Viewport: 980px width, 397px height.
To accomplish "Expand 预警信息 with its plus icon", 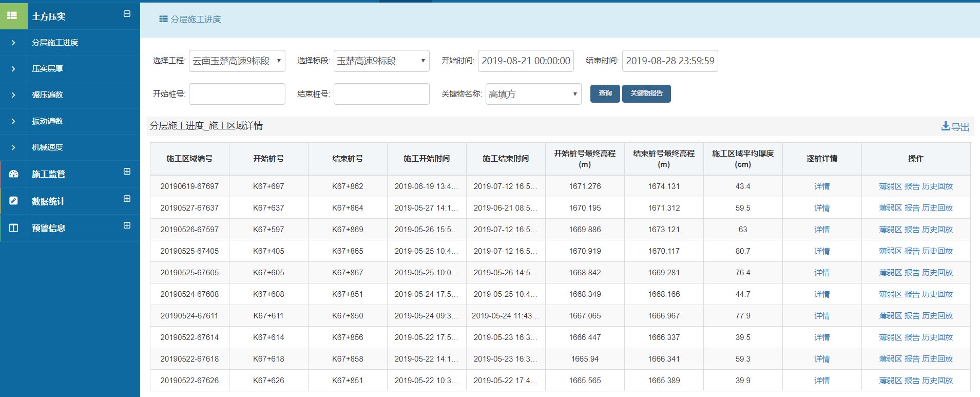I will pos(127,225).
